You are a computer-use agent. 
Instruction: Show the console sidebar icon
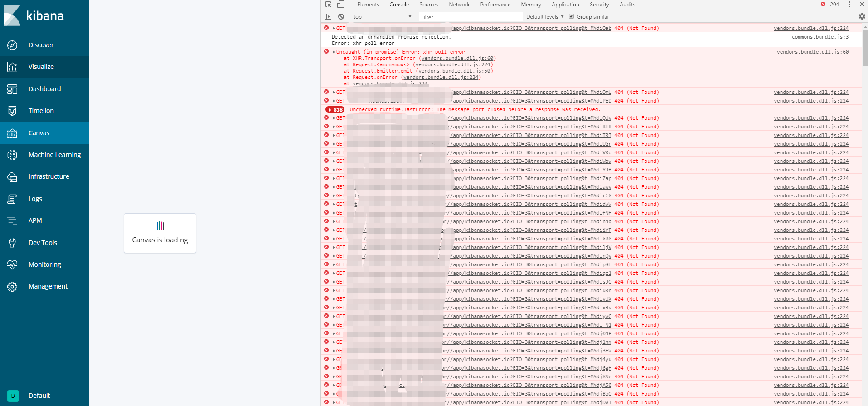tap(328, 17)
